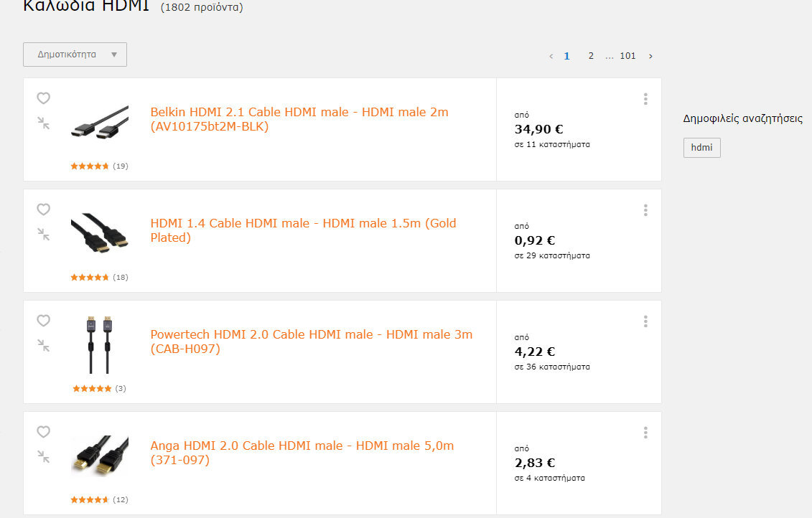This screenshot has height=518, width=812.
Task: Click 'σε 11 καταστήματα' text
Action: pyautogui.click(x=552, y=144)
